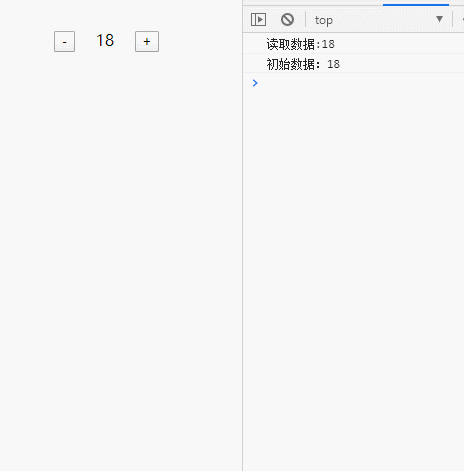Decrease the counter with the minus button
The image size is (464, 471).
click(64, 42)
